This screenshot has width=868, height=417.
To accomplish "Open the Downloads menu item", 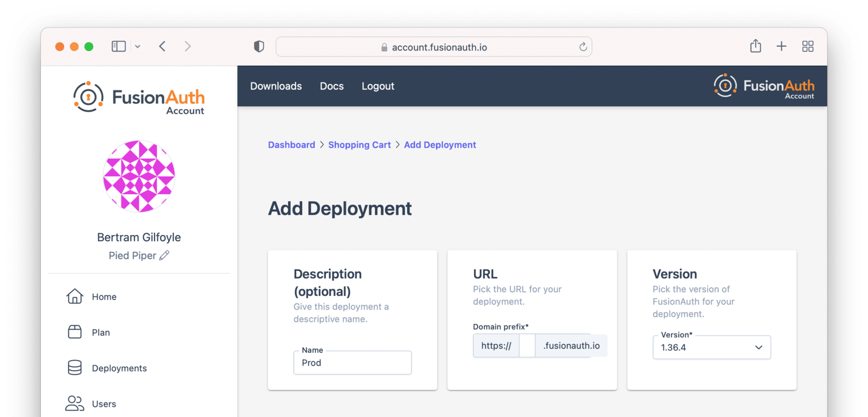I will [276, 86].
